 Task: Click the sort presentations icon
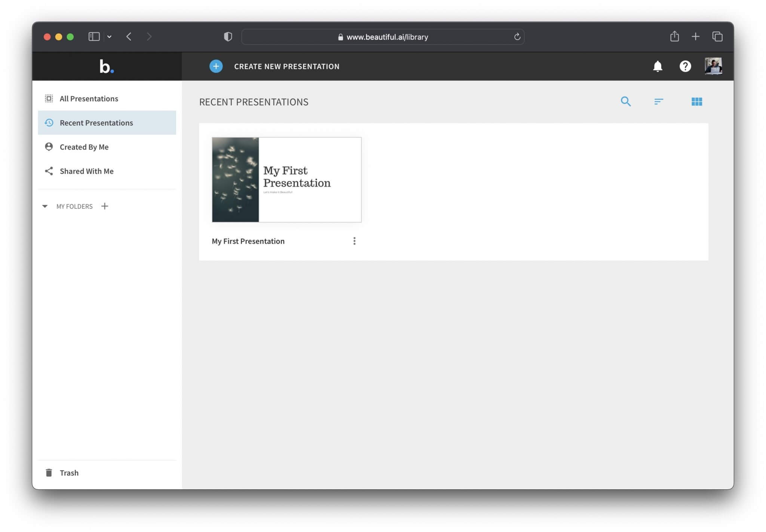click(x=659, y=101)
